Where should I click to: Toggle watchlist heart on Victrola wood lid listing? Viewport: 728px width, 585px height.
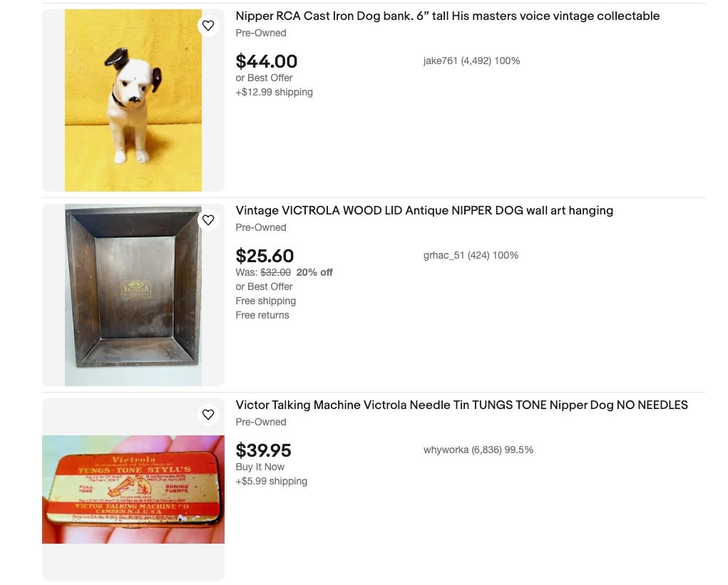pos(208,220)
